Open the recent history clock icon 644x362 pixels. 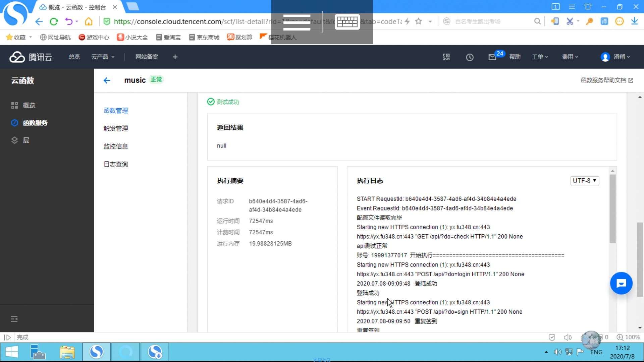470,57
